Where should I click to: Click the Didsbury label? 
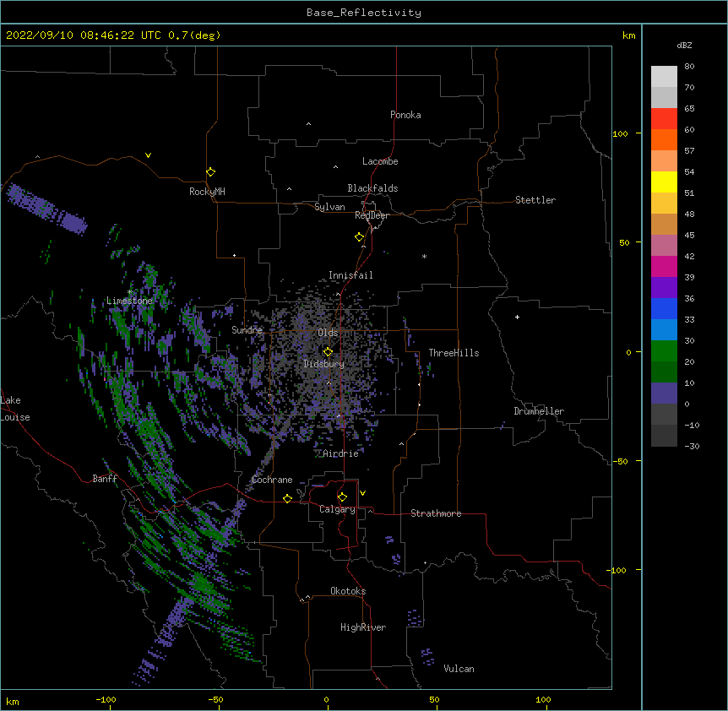tap(324, 364)
